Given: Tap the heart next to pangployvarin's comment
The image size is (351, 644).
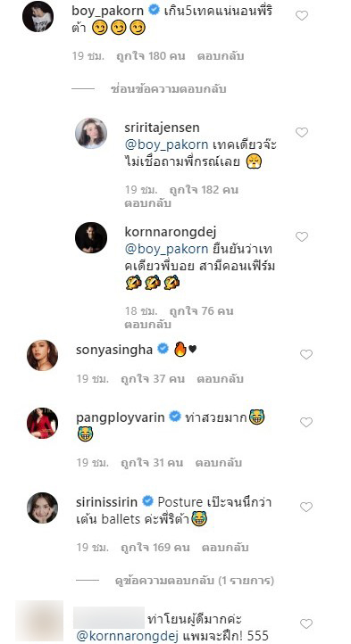Looking at the screenshot, I should [306, 422].
